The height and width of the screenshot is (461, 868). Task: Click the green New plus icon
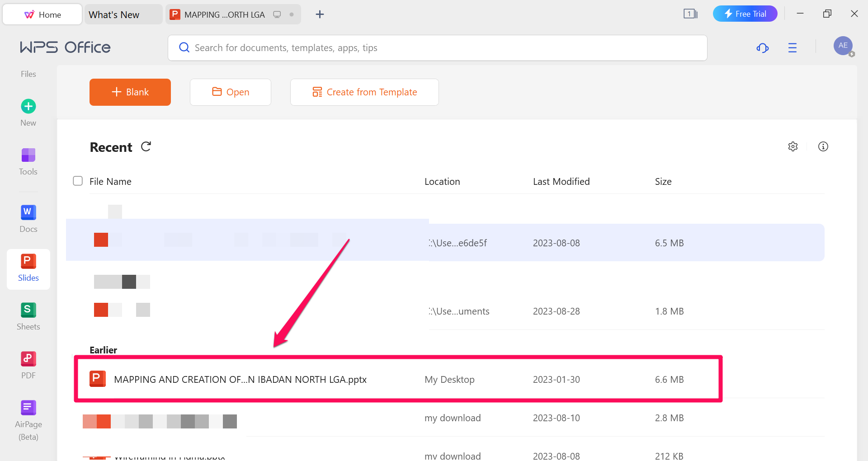click(x=28, y=107)
